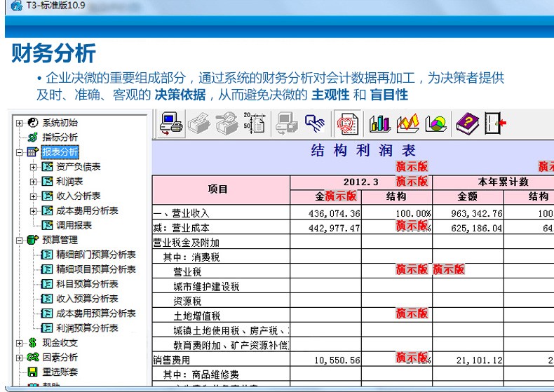Open the print preview magnifier icon
This screenshot has height=392, width=554.
pos(227,123)
